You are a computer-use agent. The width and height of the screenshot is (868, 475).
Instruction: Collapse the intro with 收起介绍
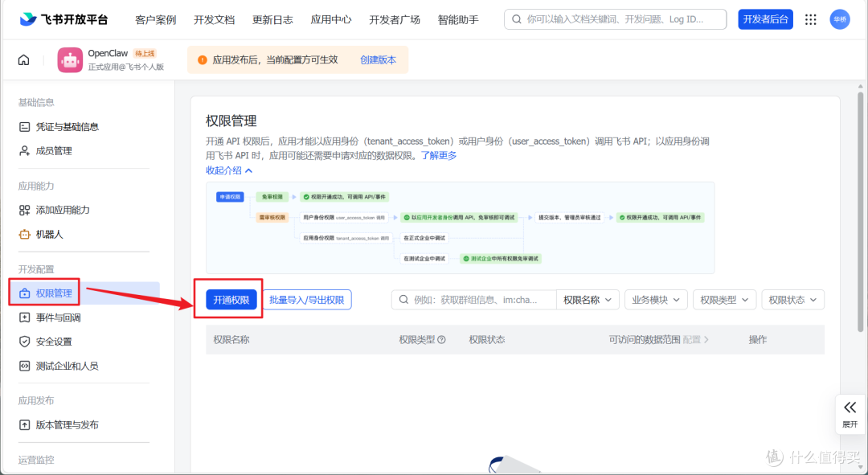(x=229, y=170)
